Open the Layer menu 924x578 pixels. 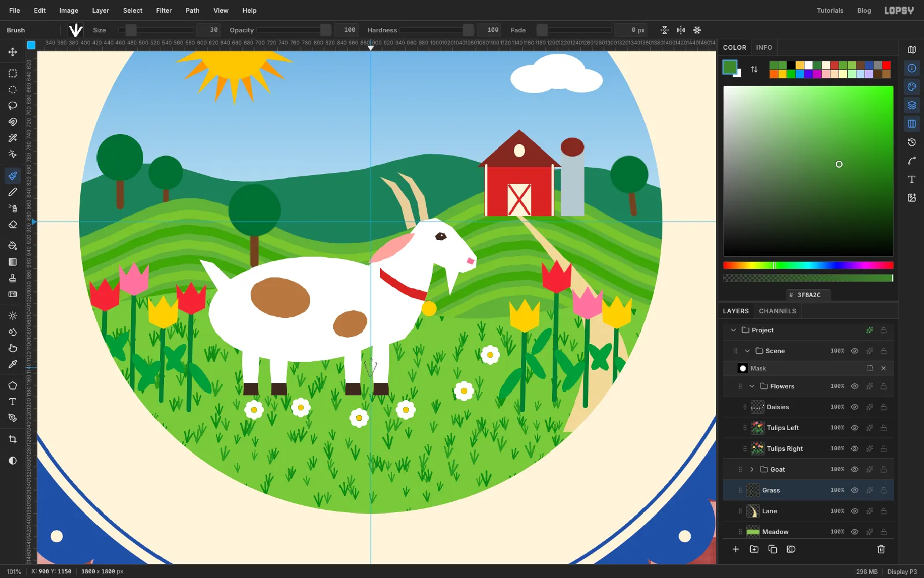(x=100, y=10)
